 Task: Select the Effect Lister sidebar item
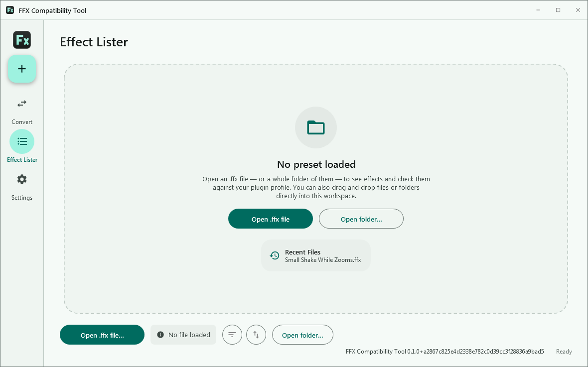tap(22, 146)
